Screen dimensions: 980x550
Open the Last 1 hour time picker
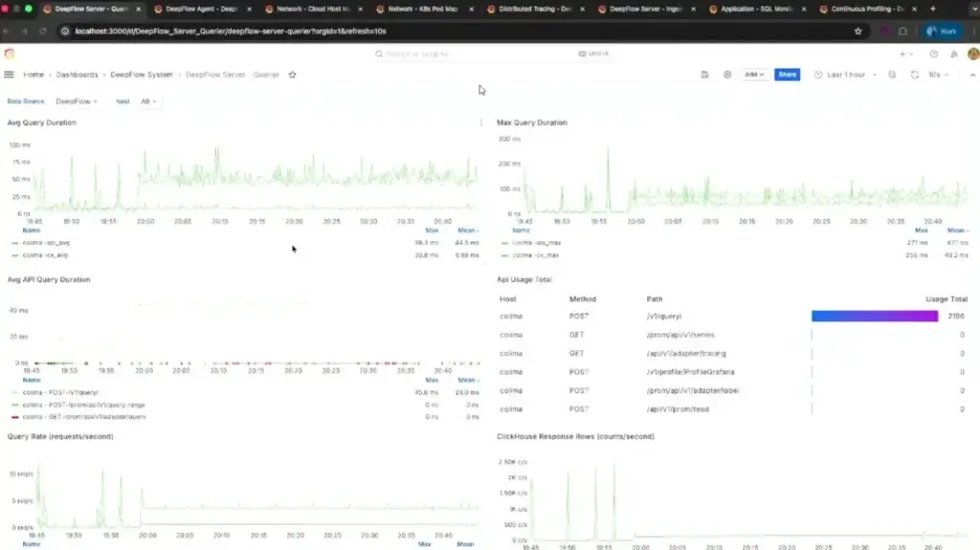tap(847, 75)
